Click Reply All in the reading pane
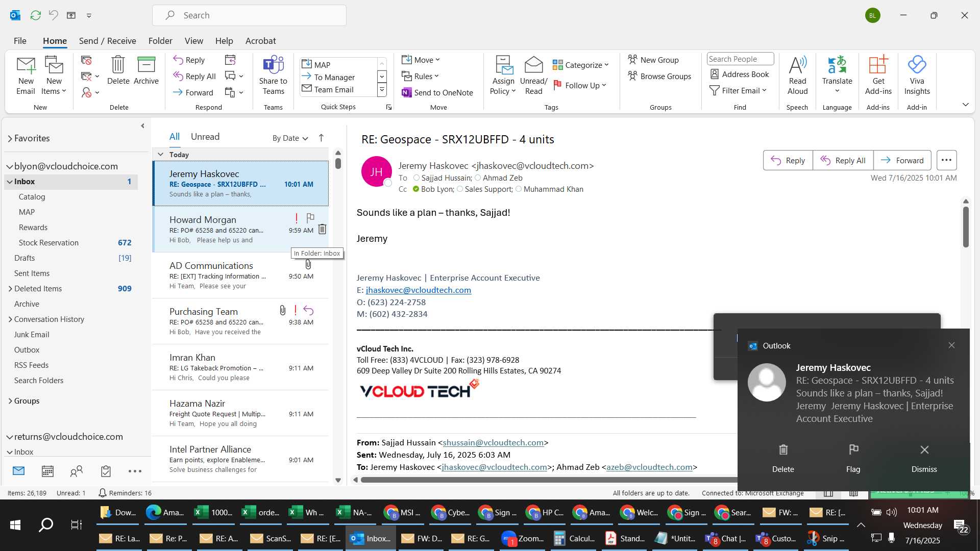Viewport: 980px width, 551px height. coord(843,160)
